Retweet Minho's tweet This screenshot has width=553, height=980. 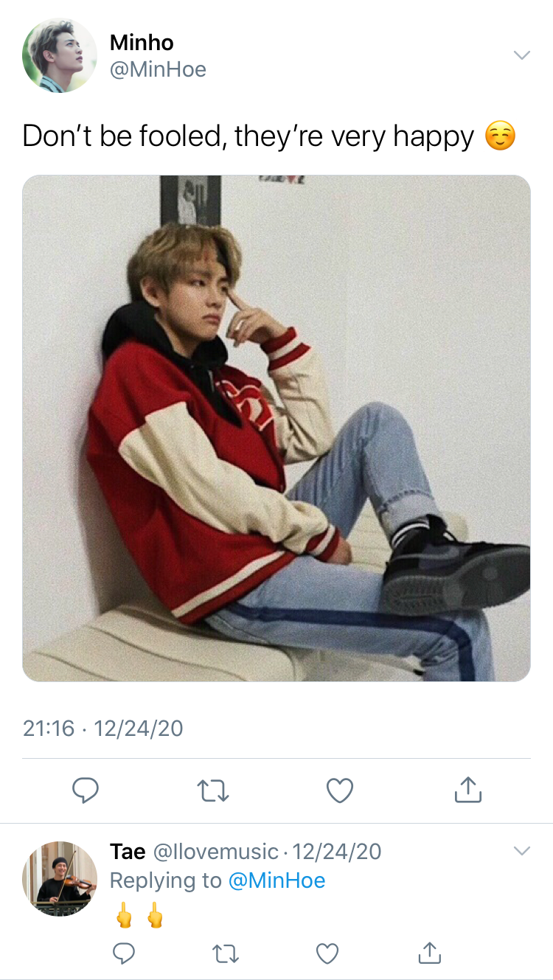pos(214,791)
